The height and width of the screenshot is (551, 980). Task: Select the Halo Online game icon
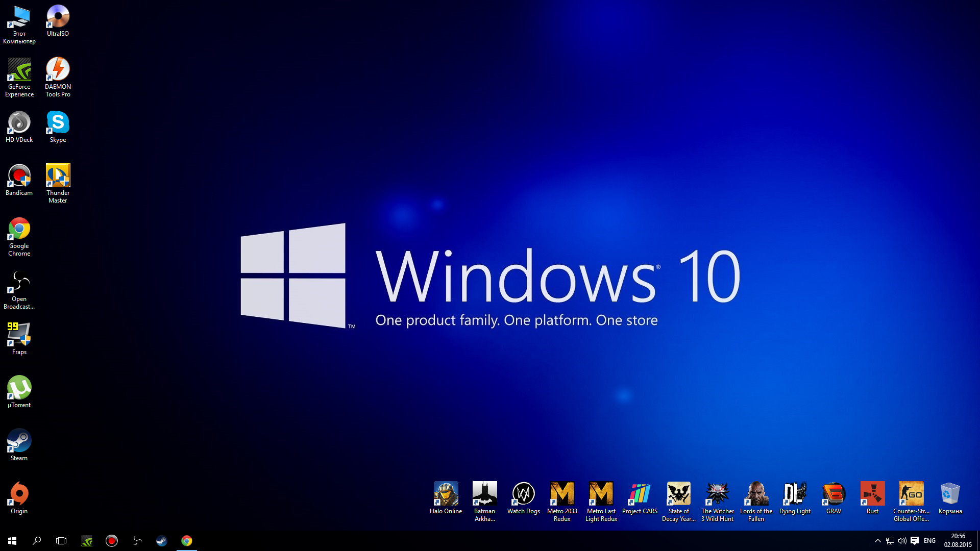446,498
